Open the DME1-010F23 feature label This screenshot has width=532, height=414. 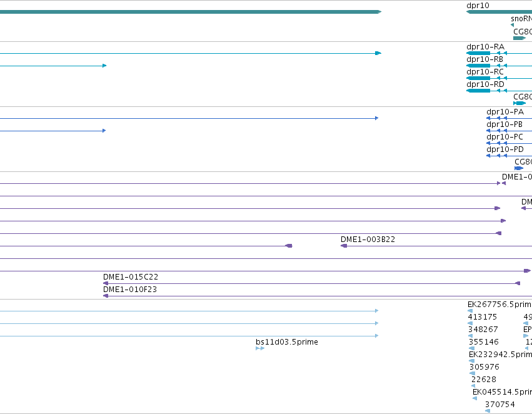tap(130, 290)
